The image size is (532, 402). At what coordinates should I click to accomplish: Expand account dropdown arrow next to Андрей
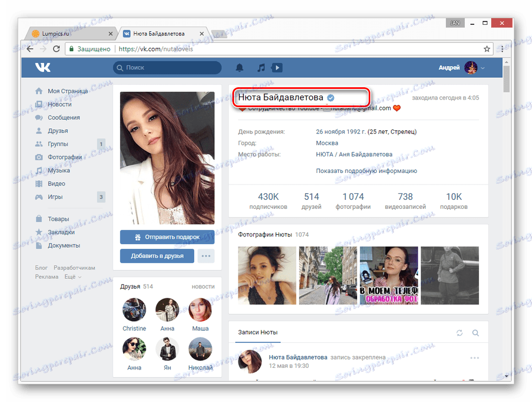coord(483,68)
